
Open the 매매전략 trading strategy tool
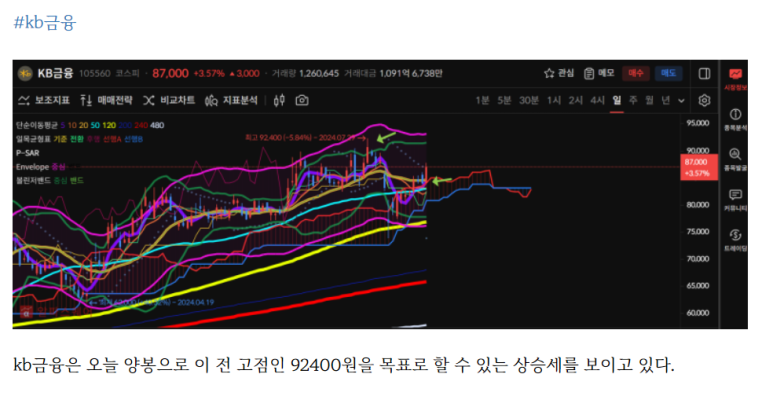[x=106, y=101]
